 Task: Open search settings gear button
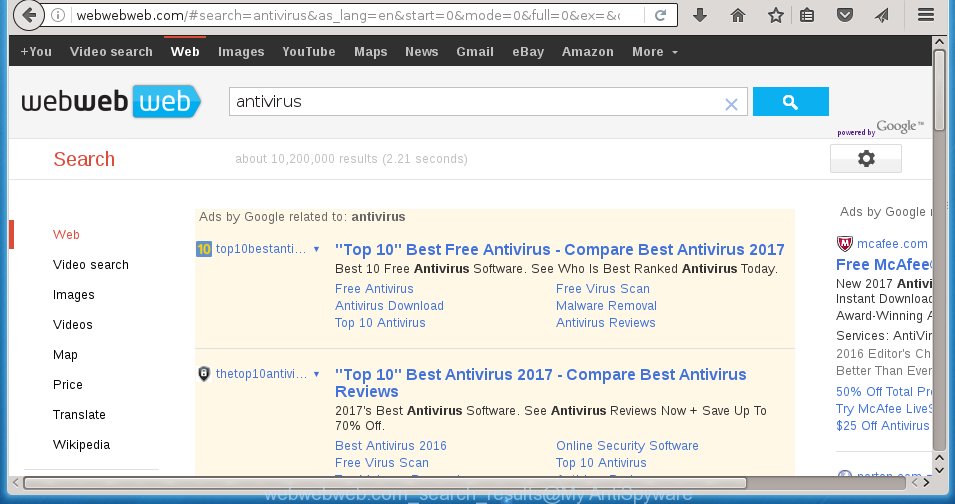[865, 159]
